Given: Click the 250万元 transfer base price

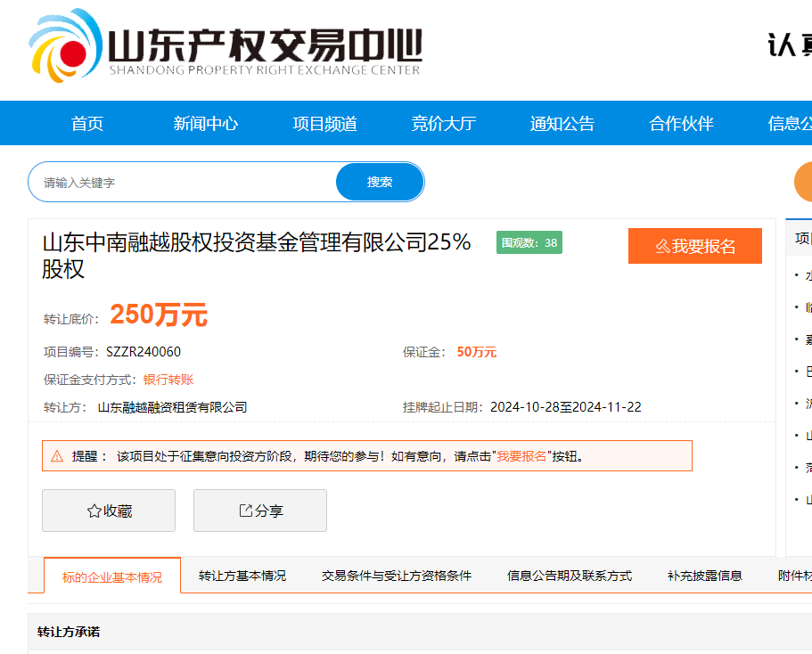Looking at the screenshot, I should (159, 315).
